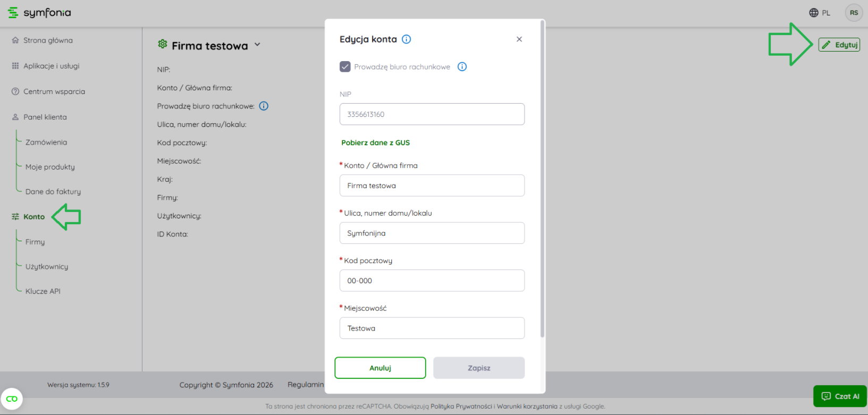Close the Edycja konta dialog

pyautogui.click(x=519, y=39)
